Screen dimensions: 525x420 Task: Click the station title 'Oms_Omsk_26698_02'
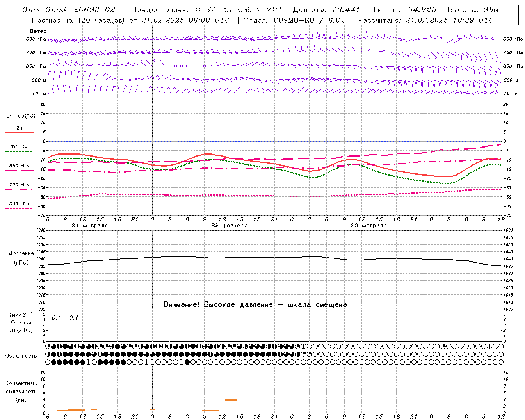(x=69, y=10)
